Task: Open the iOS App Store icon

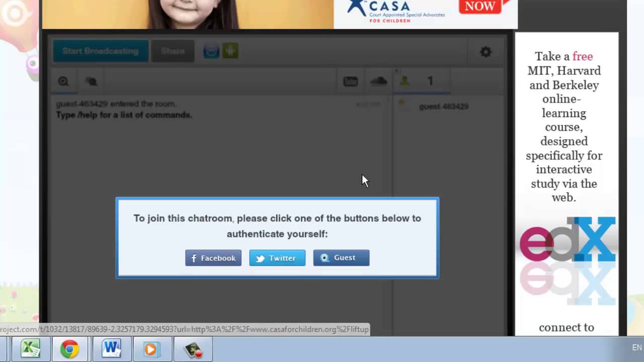Action: point(211,51)
